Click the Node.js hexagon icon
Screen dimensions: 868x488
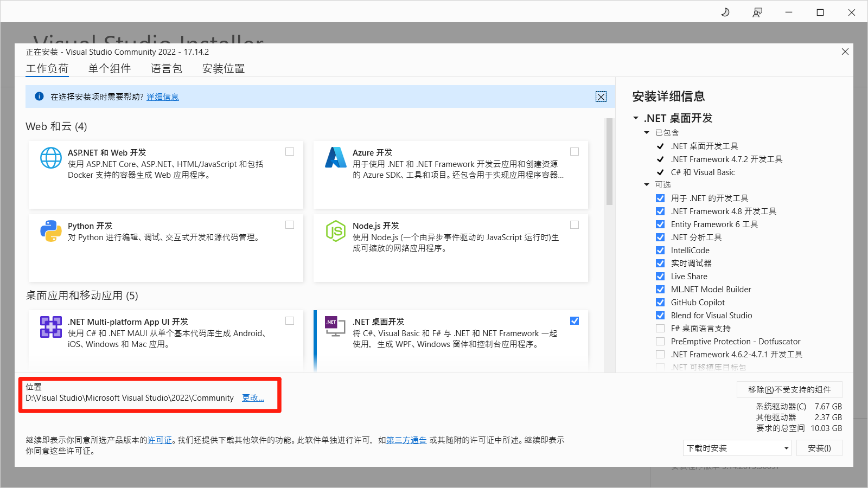tap(336, 231)
